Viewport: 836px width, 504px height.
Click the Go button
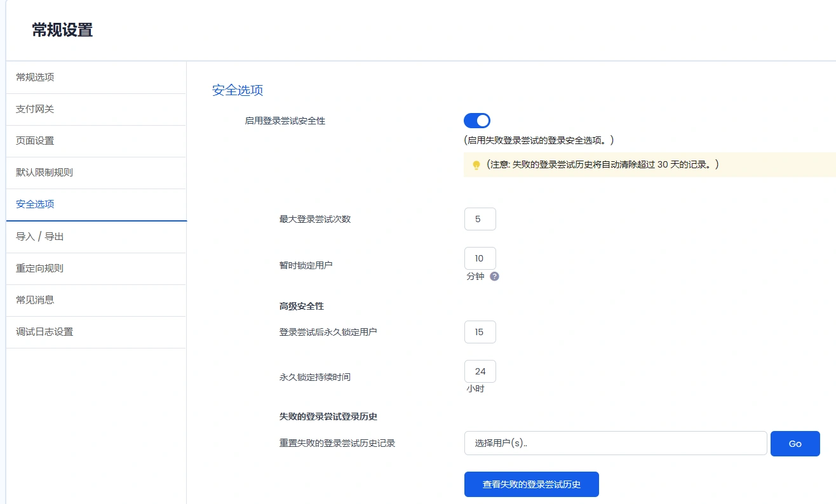[x=795, y=443]
